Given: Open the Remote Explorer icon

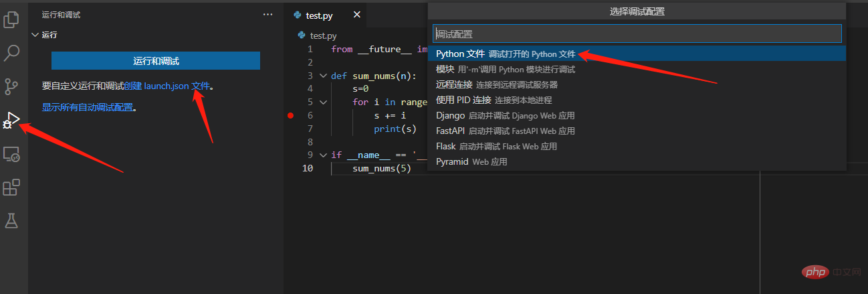Looking at the screenshot, I should [11, 154].
